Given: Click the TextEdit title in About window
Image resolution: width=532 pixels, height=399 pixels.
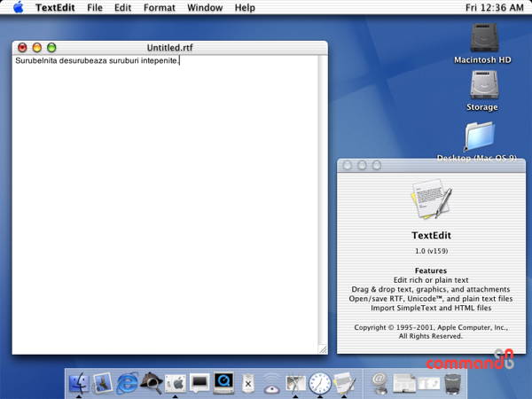Looking at the screenshot, I should pos(431,235).
